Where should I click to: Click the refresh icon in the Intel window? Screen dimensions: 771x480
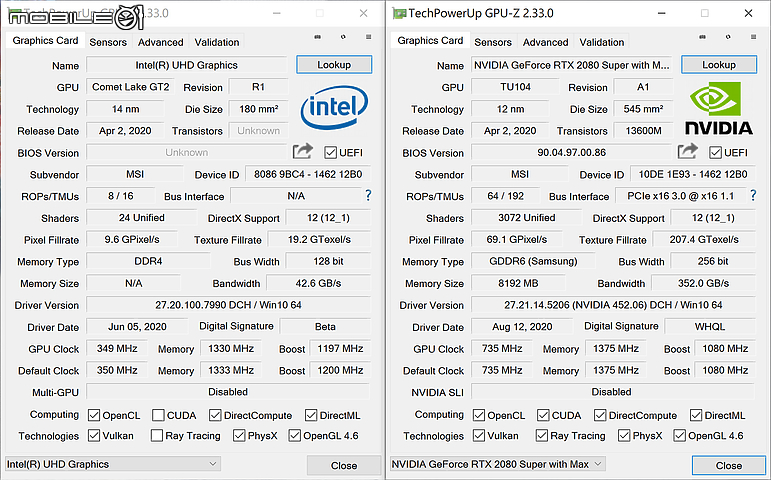click(x=343, y=37)
